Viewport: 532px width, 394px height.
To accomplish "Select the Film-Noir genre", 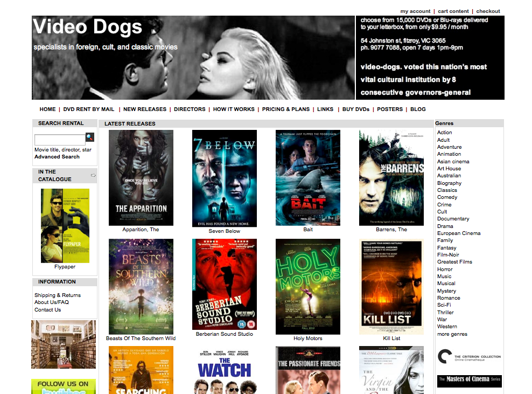I will point(448,255).
